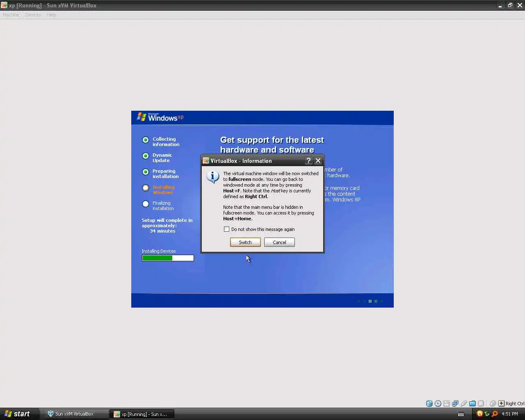Image resolution: width=525 pixels, height=420 pixels.
Task: Click the 34 minutes remaining text
Action: (162, 231)
